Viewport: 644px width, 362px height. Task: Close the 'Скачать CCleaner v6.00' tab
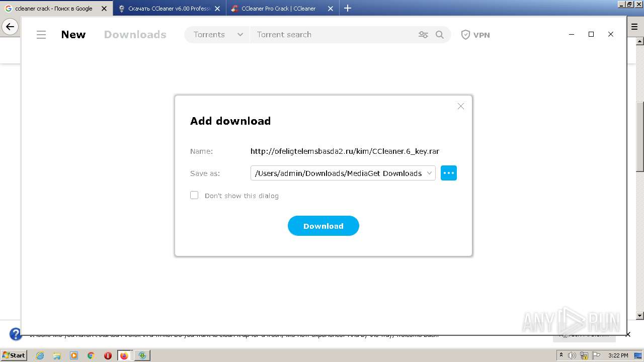point(217,9)
